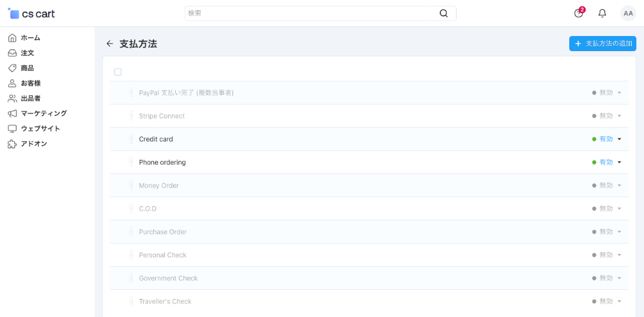Go to マーケティング in the sidebar

tap(44, 113)
